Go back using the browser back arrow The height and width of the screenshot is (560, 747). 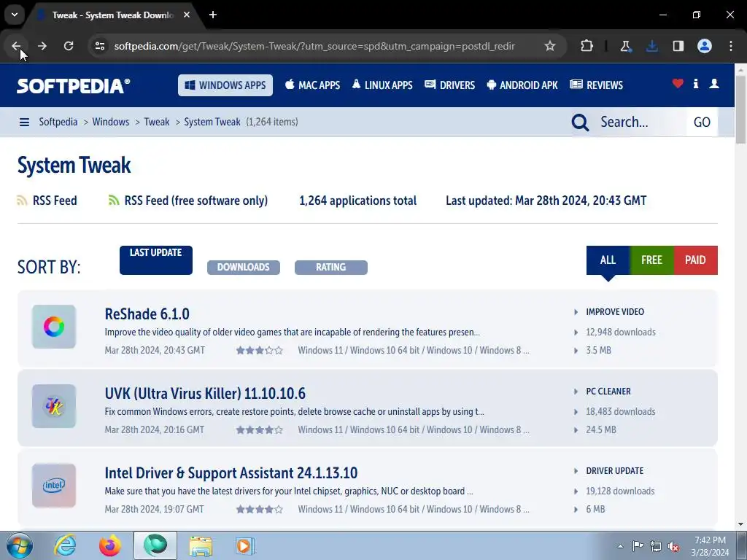pos(16,46)
